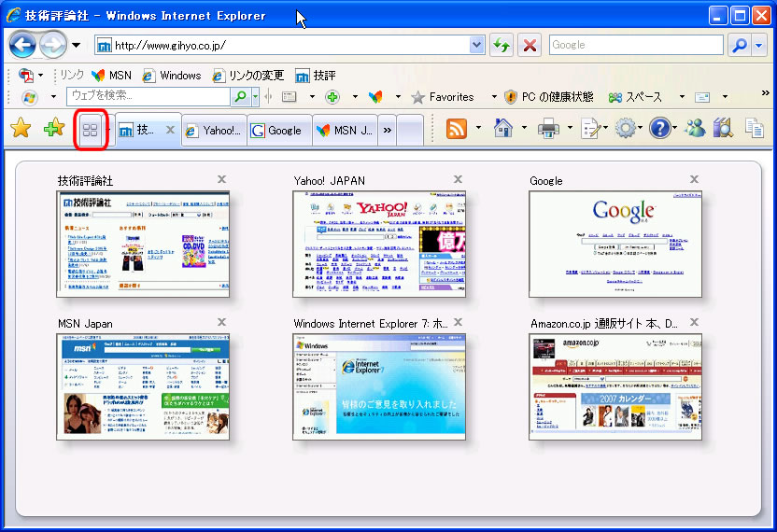Click the copy pages icon at toolbar end

pyautogui.click(x=755, y=128)
